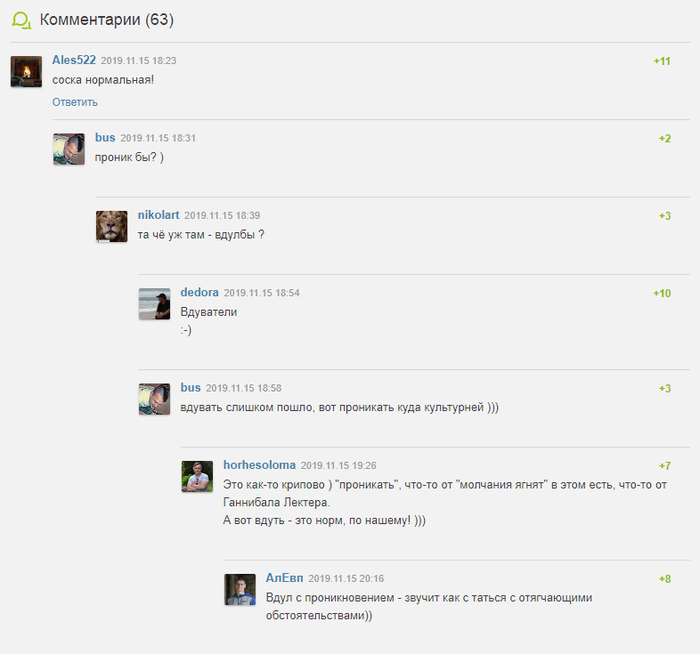Open nikolart username profile link
Screen dimensions: 700x654
pos(158,215)
